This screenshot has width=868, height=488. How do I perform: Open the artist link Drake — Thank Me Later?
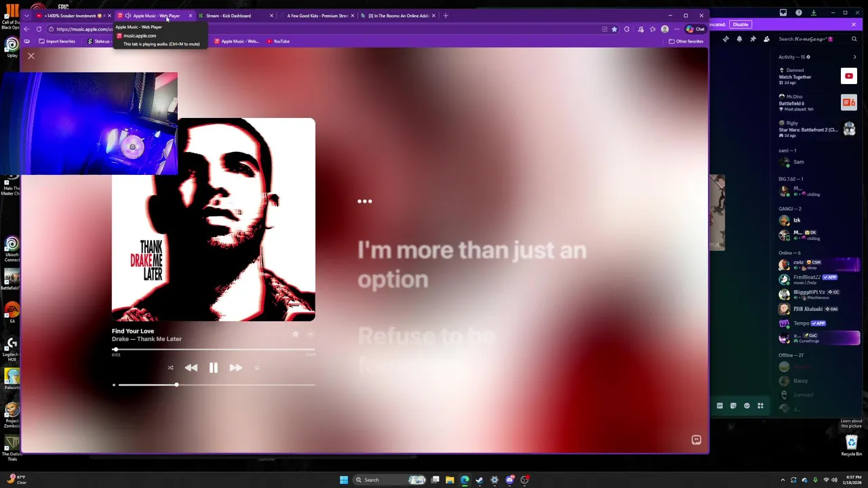[x=146, y=339]
